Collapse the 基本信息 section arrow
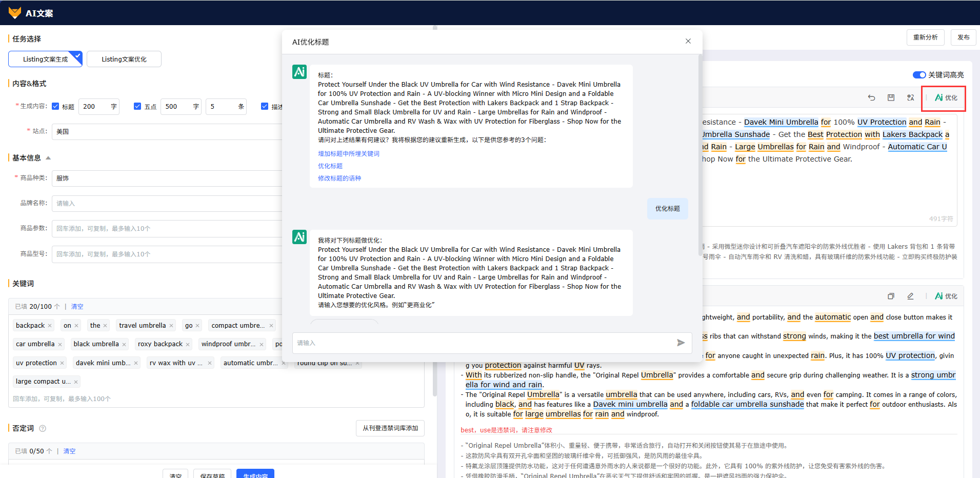The image size is (980, 478). (x=48, y=158)
